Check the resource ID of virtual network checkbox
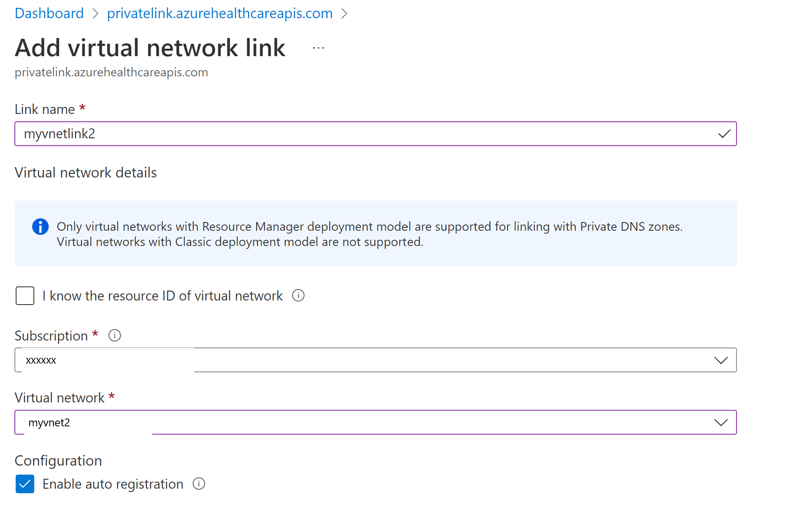The width and height of the screenshot is (812, 525). point(25,296)
